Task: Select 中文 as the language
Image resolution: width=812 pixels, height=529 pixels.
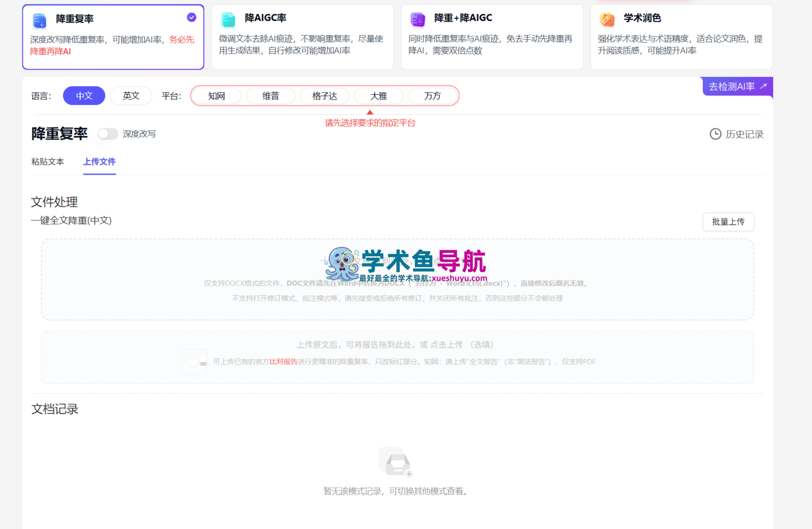Action: click(84, 96)
